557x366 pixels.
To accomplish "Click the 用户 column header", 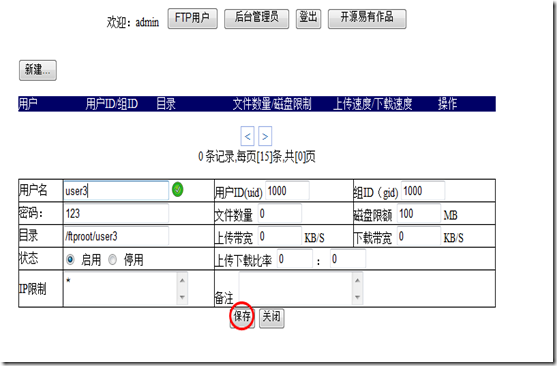I will [x=28, y=104].
